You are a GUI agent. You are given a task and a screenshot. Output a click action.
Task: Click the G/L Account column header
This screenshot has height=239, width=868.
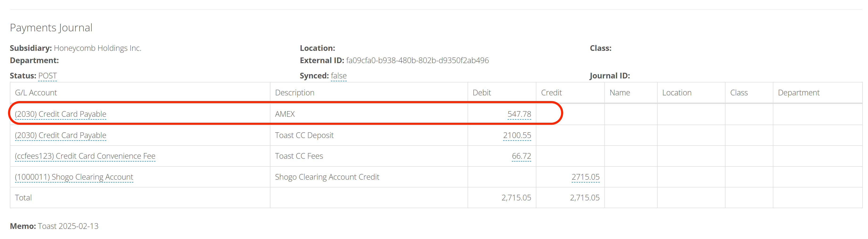[36, 93]
